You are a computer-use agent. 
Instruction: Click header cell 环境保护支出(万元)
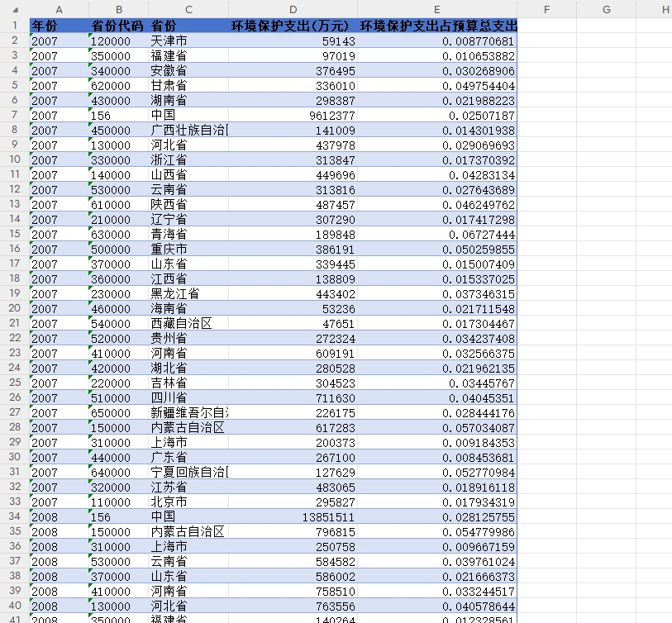(293, 26)
